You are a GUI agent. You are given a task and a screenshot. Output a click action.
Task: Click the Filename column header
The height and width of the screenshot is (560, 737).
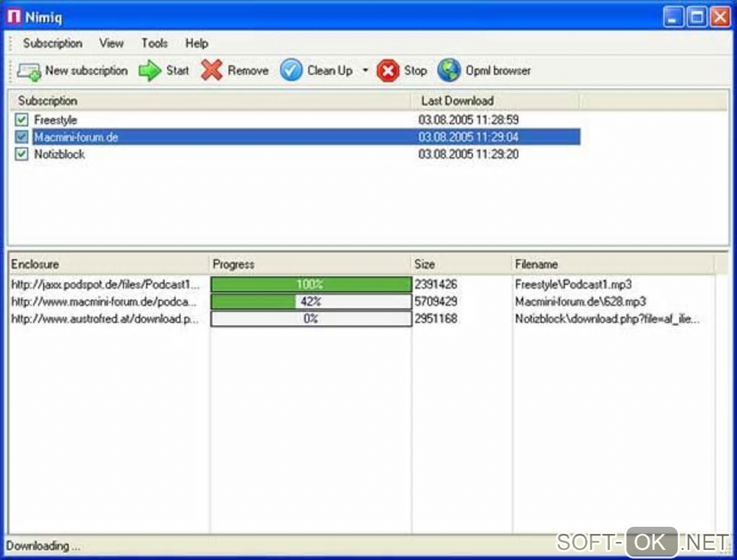(x=613, y=264)
